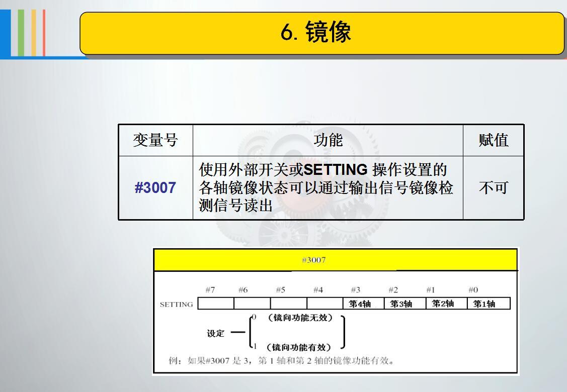The image size is (567, 392).
Task: Click the "第3轴" bit cell
Action: point(404,304)
